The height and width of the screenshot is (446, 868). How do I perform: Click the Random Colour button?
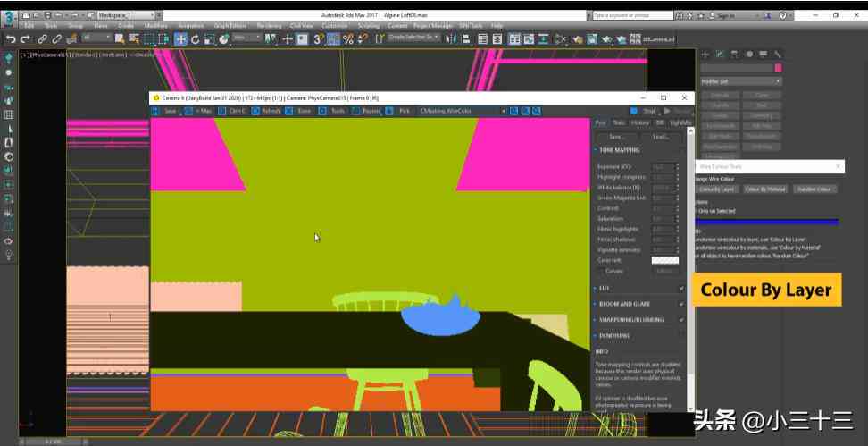(x=814, y=189)
